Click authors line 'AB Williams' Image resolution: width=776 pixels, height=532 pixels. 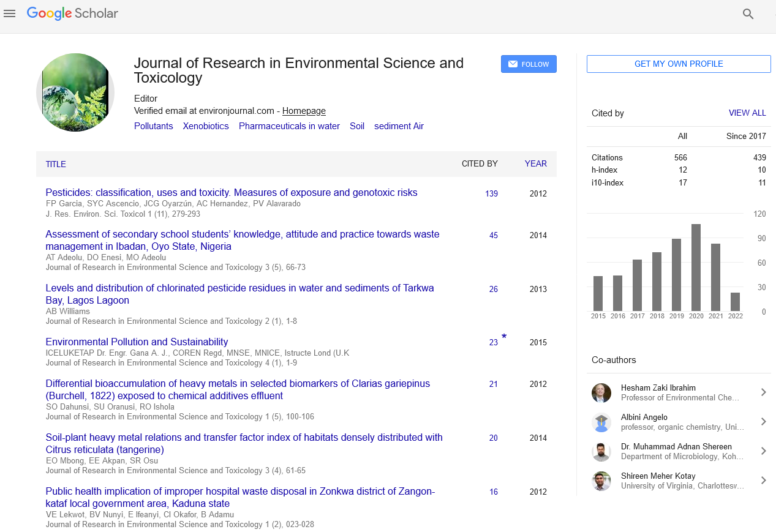click(x=67, y=311)
